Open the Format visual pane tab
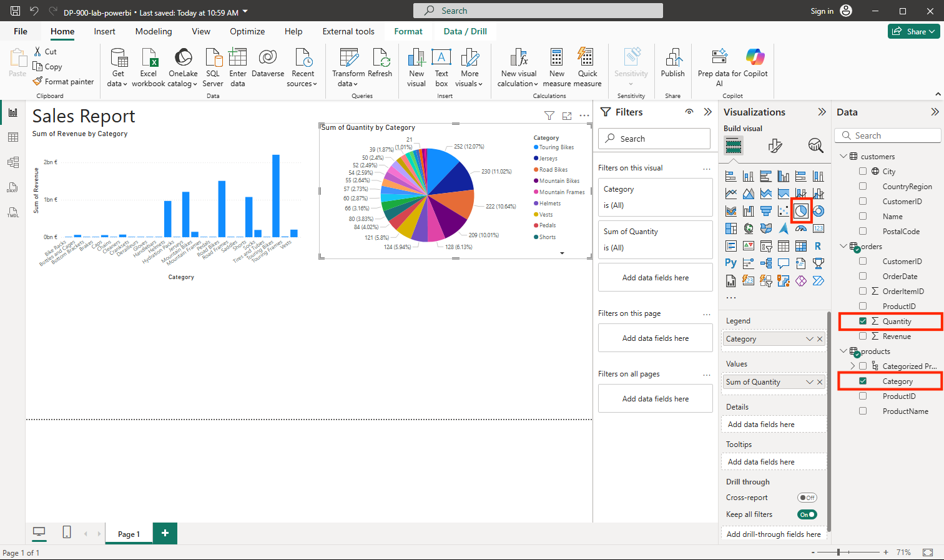The image size is (944, 560). click(775, 145)
